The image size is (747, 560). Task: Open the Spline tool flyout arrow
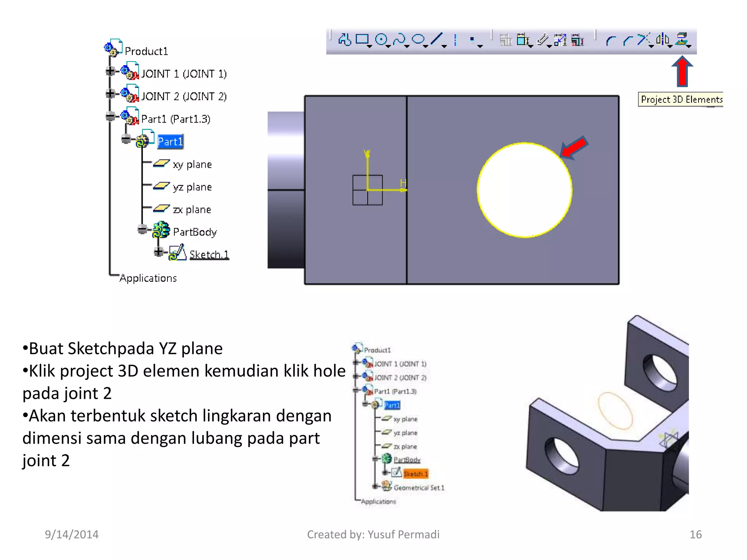[407, 47]
